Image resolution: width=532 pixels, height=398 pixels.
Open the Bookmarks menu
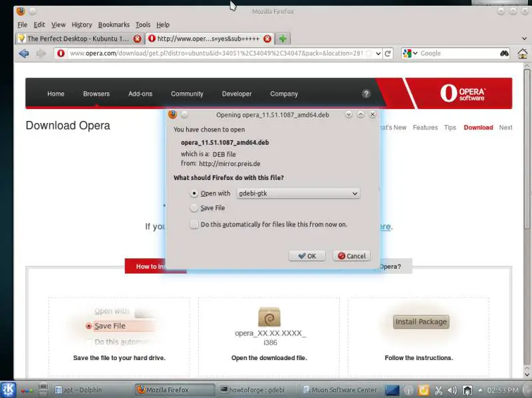(114, 25)
